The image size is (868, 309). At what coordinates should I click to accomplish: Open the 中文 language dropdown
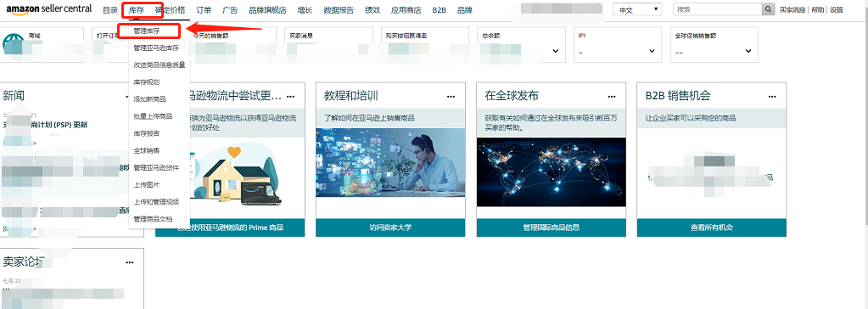click(637, 9)
